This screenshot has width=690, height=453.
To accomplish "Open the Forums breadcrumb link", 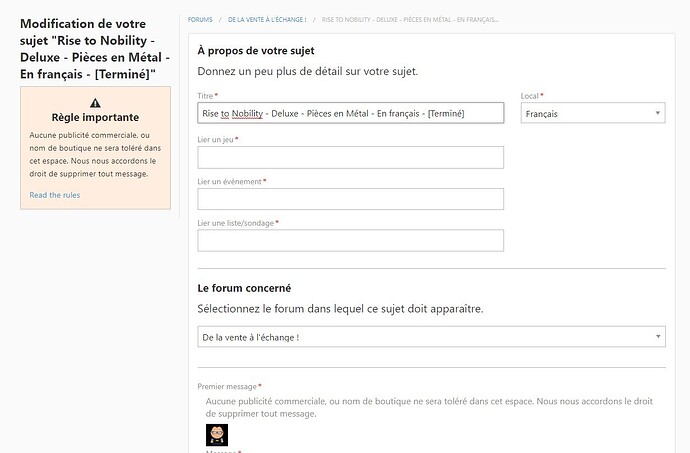I will point(200,20).
